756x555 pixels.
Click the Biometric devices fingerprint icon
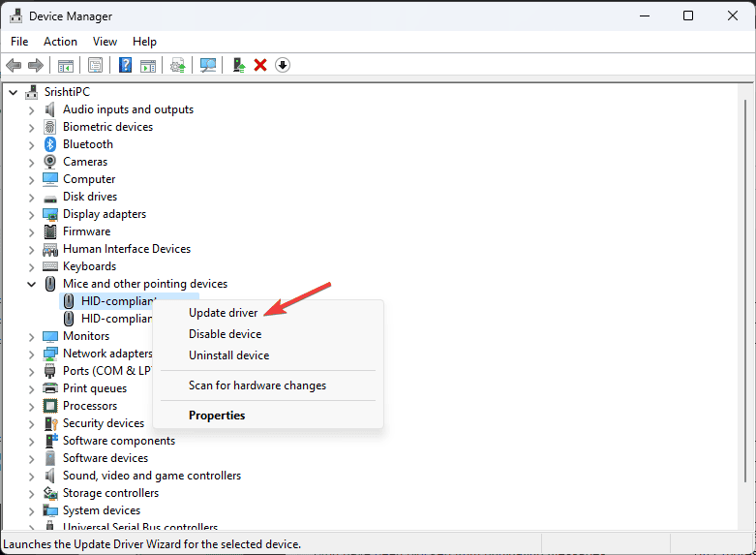click(x=50, y=127)
